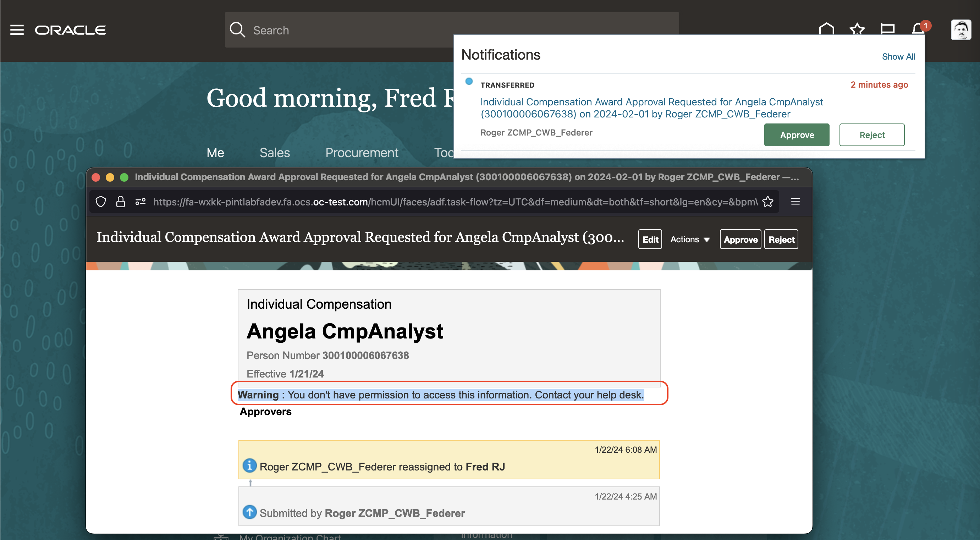The width and height of the screenshot is (980, 540).
Task: Open Favorites star icon in header
Action: tap(857, 29)
